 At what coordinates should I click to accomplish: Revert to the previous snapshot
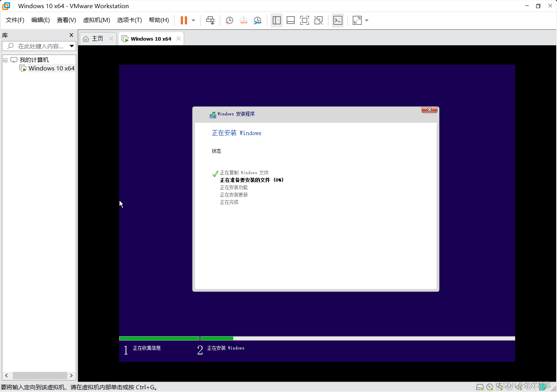[243, 21]
